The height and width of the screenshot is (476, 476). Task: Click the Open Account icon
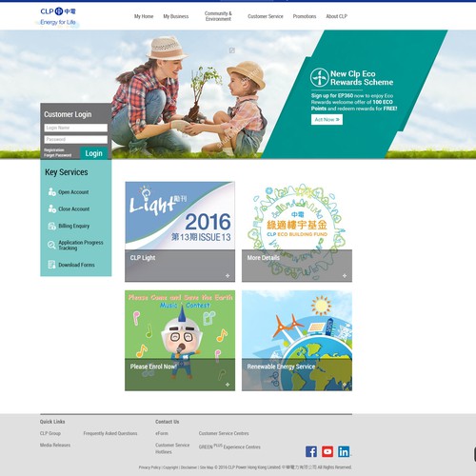click(51, 191)
